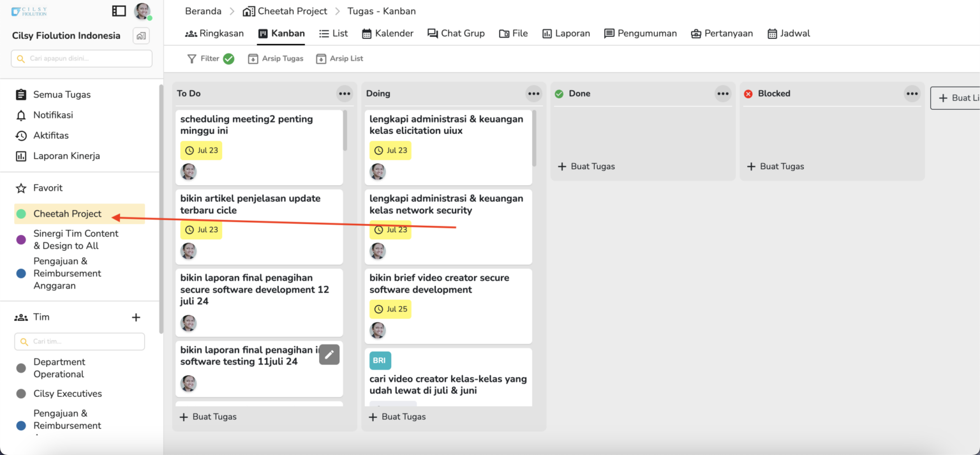Open the Doing list three-dot menu
Image resolution: width=980 pixels, height=455 pixels.
pos(533,94)
